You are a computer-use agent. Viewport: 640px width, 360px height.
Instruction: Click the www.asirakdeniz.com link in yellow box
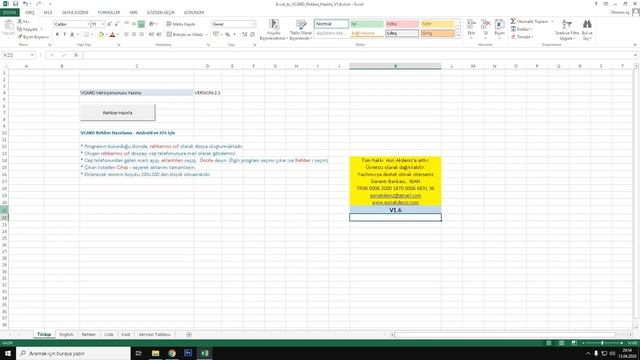click(x=395, y=202)
